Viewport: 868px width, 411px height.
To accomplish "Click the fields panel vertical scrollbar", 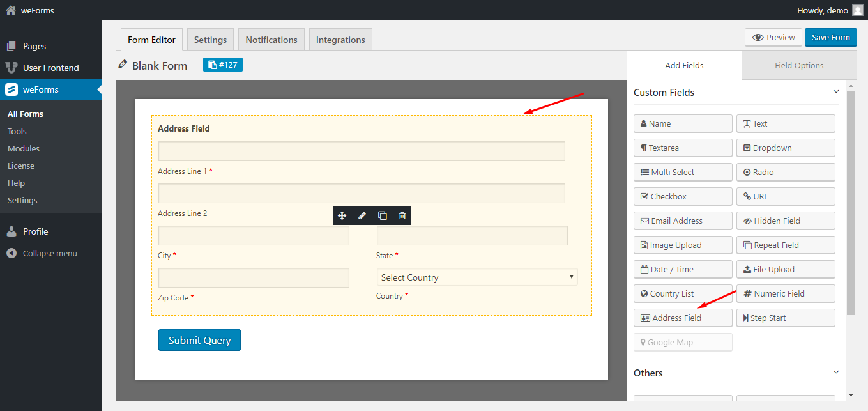I will pos(850,203).
